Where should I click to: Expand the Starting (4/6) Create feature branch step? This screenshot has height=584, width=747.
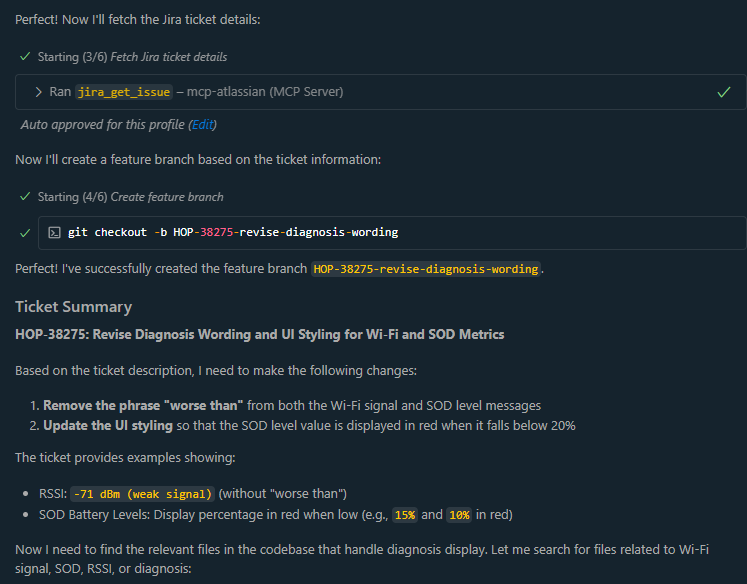click(130, 197)
